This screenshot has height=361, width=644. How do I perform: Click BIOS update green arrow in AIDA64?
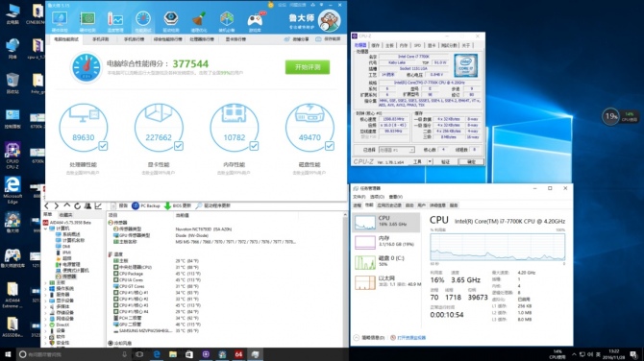[x=178, y=205]
